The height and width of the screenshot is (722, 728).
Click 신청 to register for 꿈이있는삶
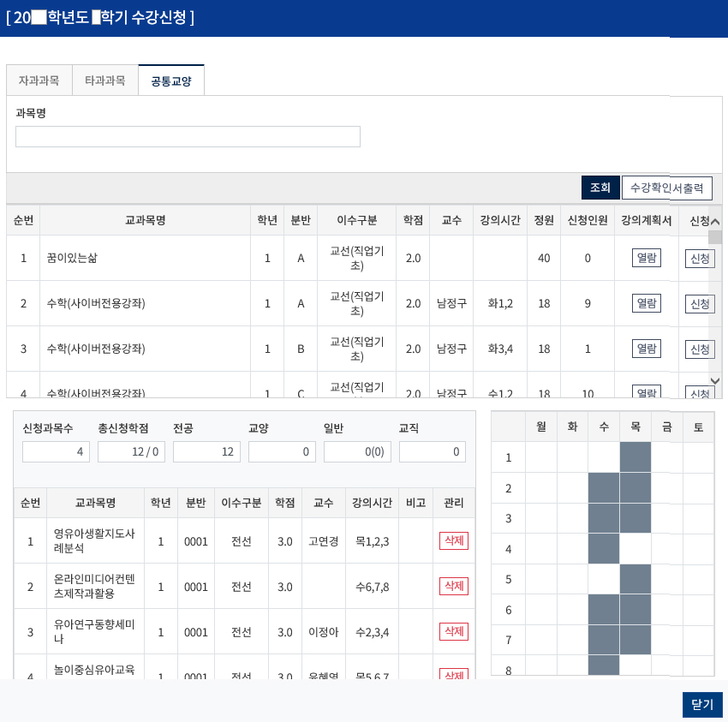pyautogui.click(x=700, y=256)
